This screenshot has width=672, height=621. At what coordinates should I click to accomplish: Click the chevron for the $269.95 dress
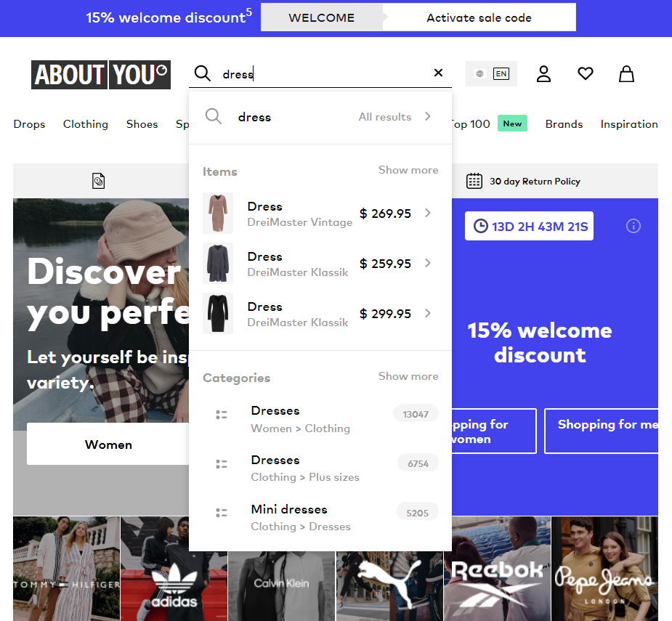pos(428,213)
